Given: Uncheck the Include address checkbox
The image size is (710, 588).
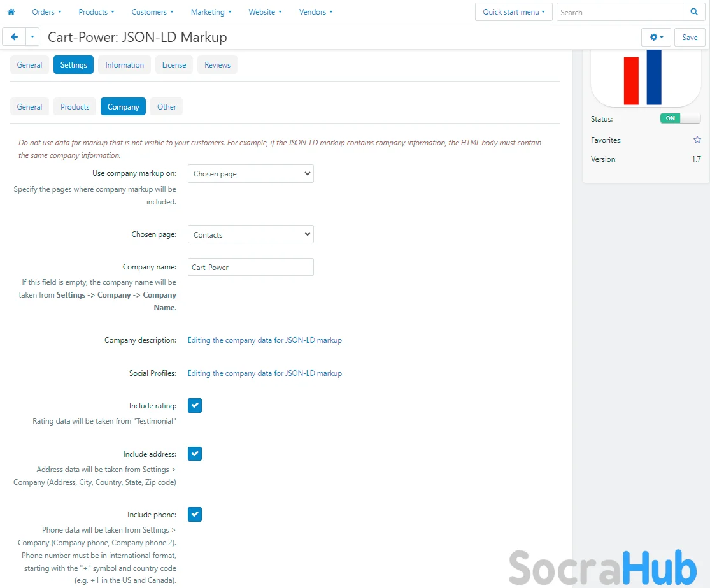Looking at the screenshot, I should (195, 454).
